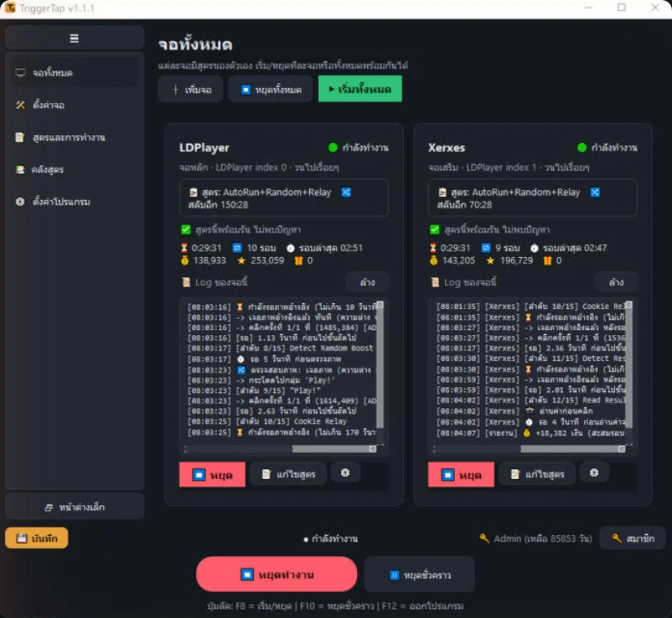Switch to the small window via หน้าต่างเล็ก
Viewport: 672px width, 618px height.
pos(75,507)
